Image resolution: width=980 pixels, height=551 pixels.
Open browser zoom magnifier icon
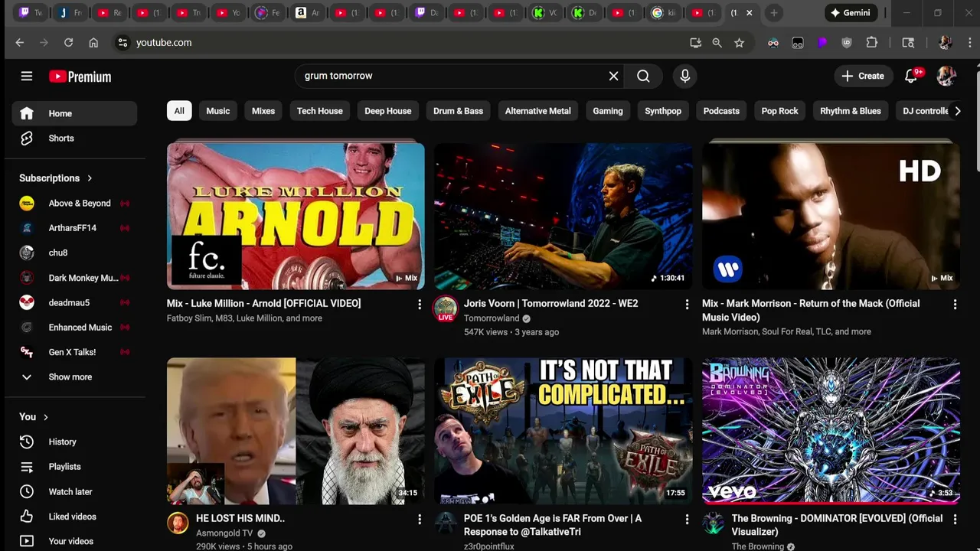717,43
